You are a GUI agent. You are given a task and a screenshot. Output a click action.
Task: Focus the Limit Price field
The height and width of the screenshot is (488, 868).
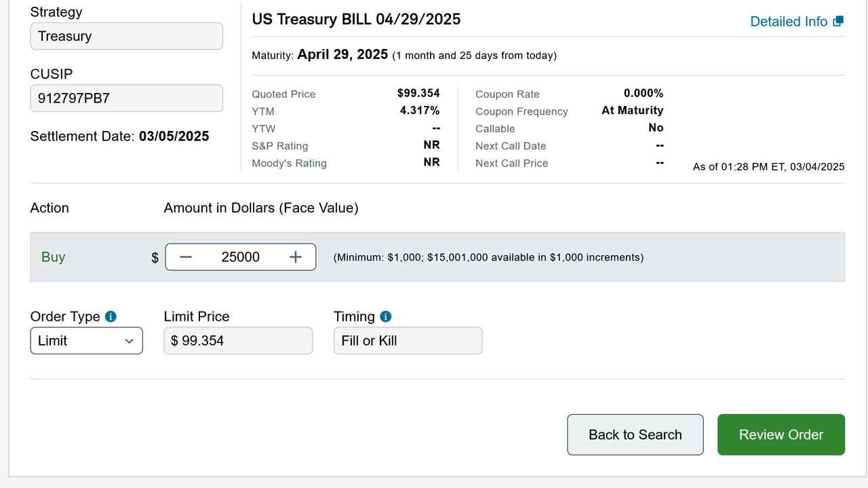(238, 341)
